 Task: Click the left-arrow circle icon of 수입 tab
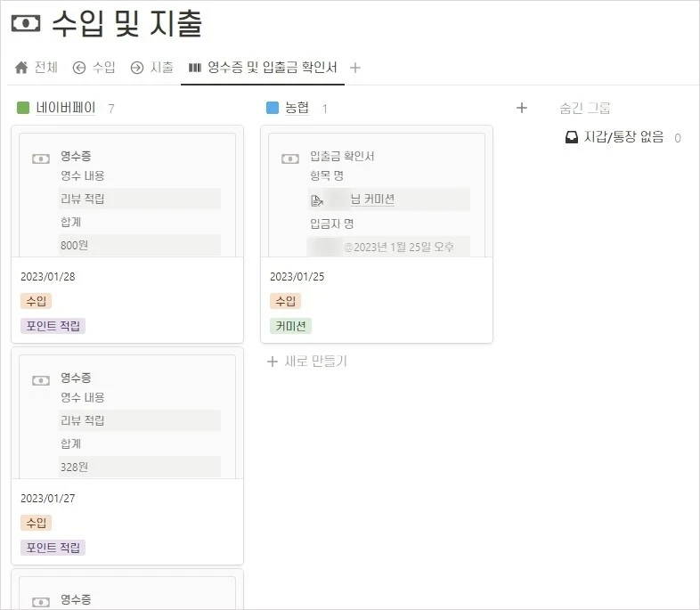79,68
